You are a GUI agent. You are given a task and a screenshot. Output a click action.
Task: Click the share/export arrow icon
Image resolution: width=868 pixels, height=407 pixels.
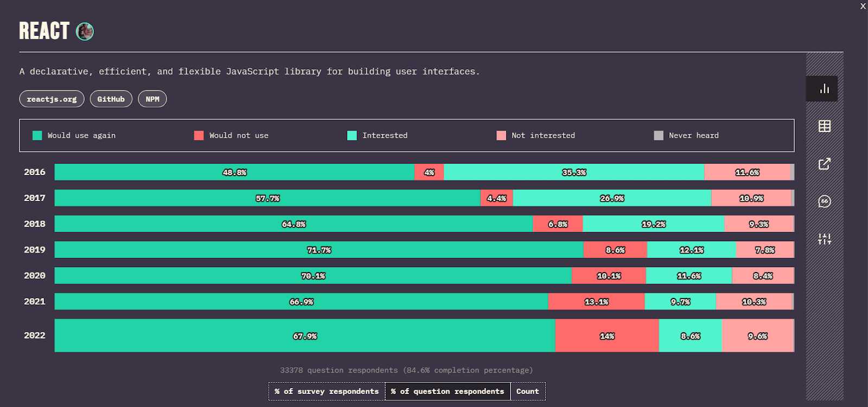824,164
